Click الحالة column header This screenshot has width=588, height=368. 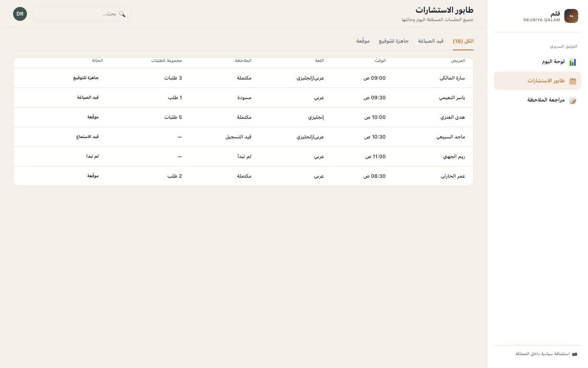click(97, 61)
